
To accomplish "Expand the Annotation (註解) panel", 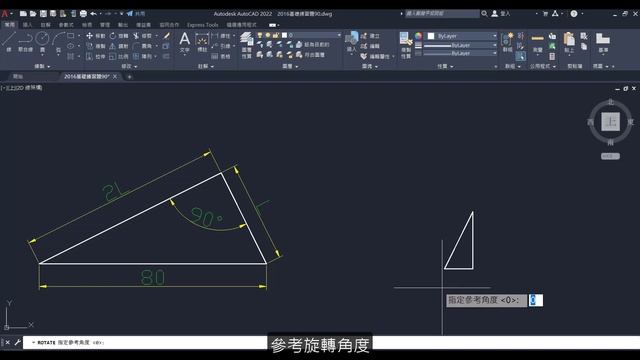I will click(x=206, y=66).
